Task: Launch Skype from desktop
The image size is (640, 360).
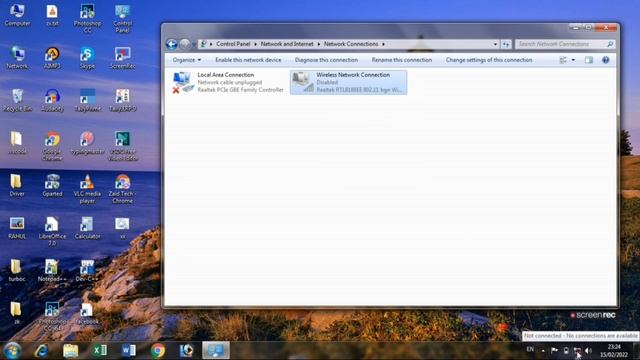Action: coord(87,58)
